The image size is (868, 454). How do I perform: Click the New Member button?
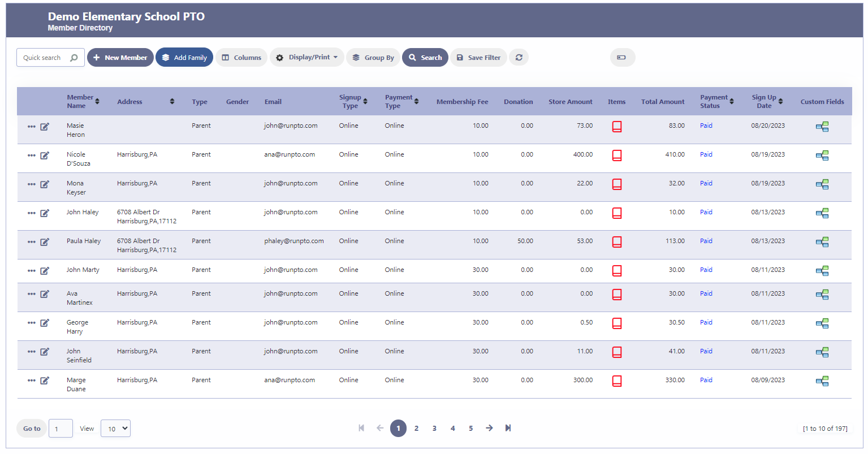pos(120,58)
